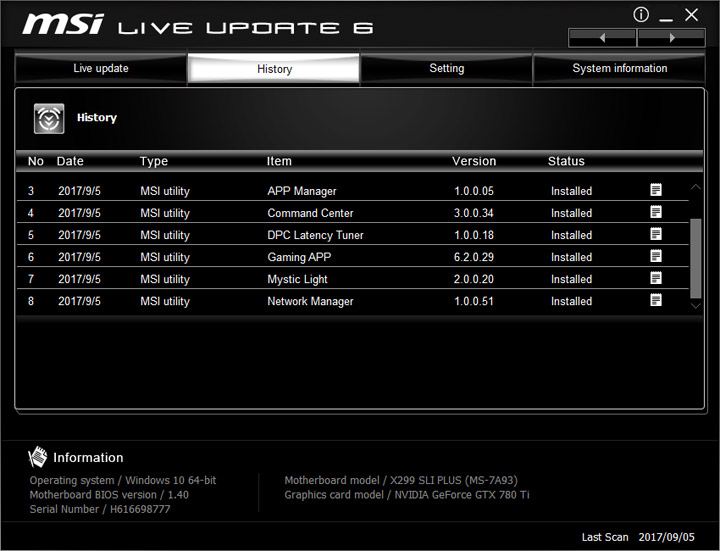Click version 2.0.0.20

[474, 279]
